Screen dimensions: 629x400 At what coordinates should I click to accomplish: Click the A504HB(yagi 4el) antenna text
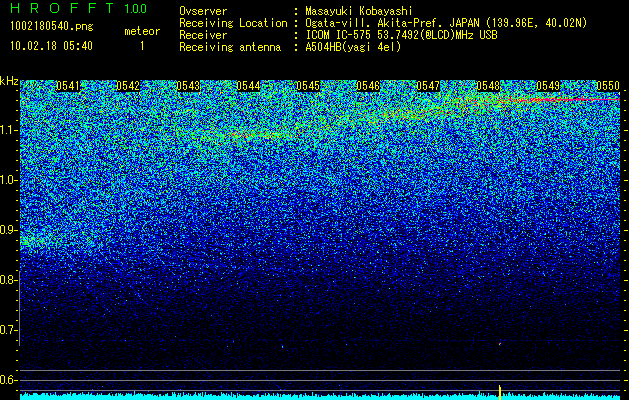353,47
